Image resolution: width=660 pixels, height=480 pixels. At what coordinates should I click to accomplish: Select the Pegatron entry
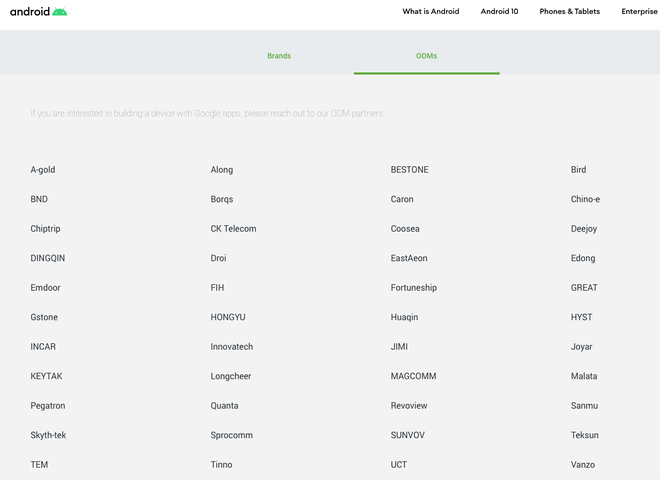tap(48, 405)
